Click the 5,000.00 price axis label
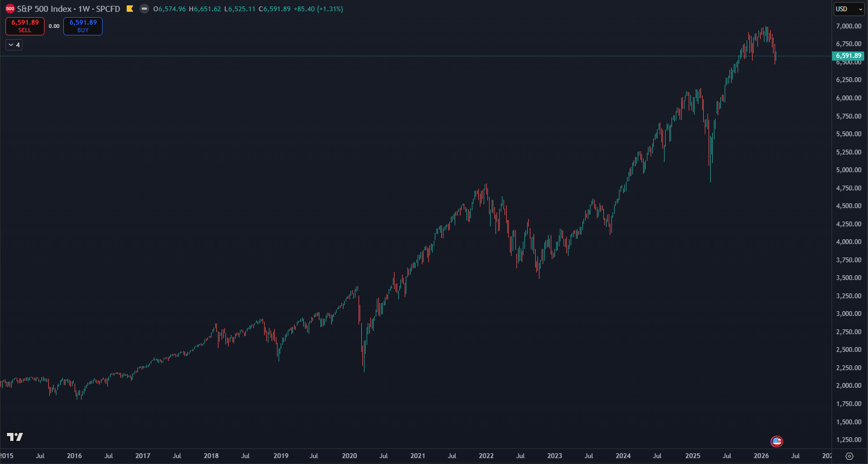The image size is (868, 464). point(849,170)
